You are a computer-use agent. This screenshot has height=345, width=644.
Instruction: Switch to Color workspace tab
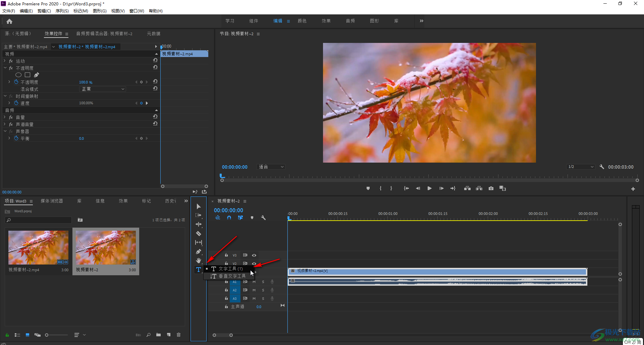[x=302, y=21]
